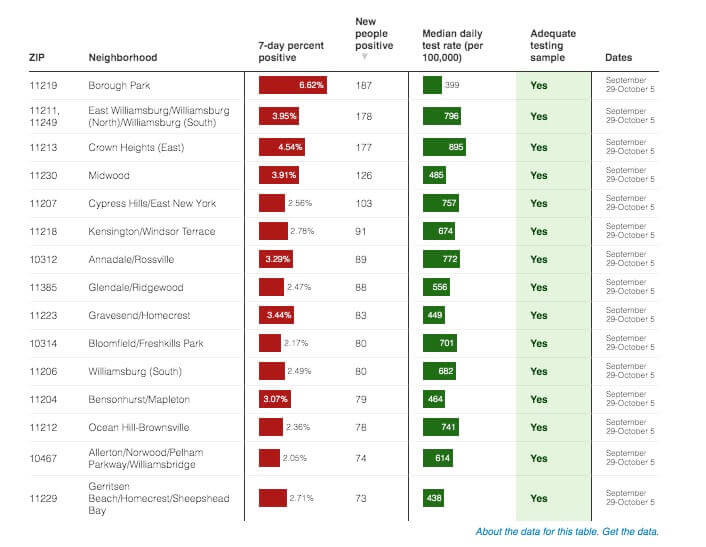
Task: Click ZIP code 10467 in the table
Action: pos(43,458)
